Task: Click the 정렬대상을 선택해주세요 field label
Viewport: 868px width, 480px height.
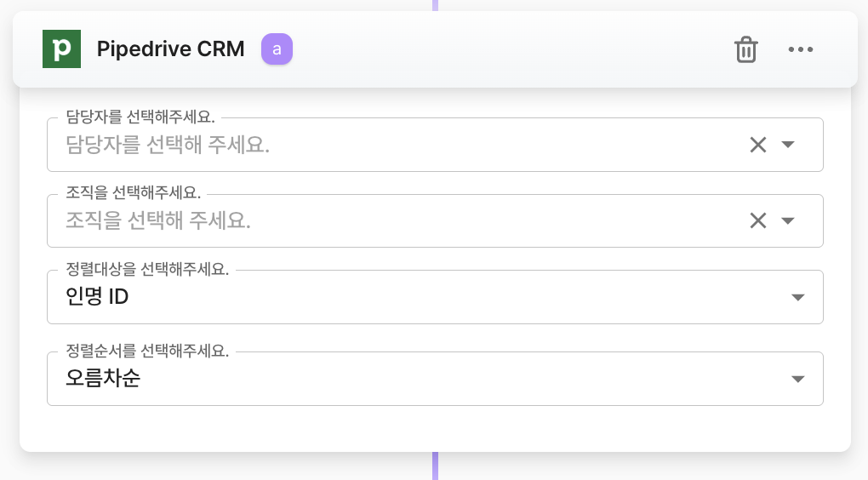Action: pyautogui.click(x=147, y=270)
